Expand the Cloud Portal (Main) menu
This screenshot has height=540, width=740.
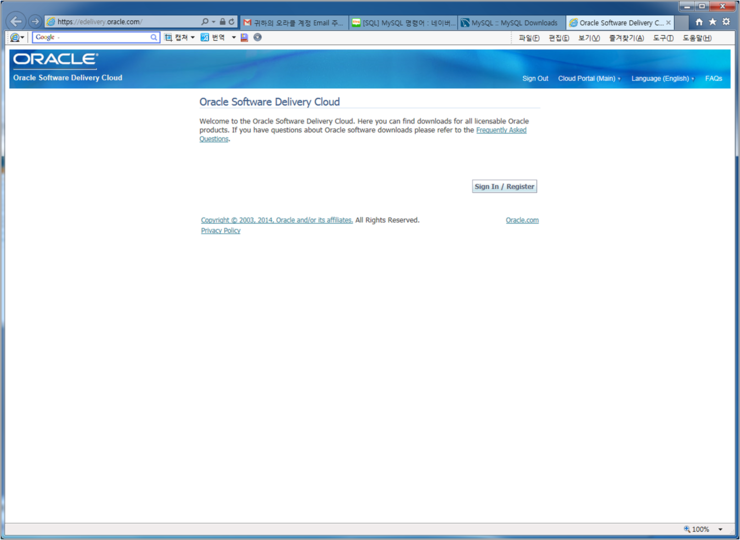tap(589, 78)
